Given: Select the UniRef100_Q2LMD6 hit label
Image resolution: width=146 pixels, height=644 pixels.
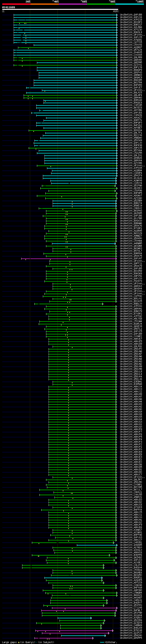Looking at the screenshot, I should 131,27.
